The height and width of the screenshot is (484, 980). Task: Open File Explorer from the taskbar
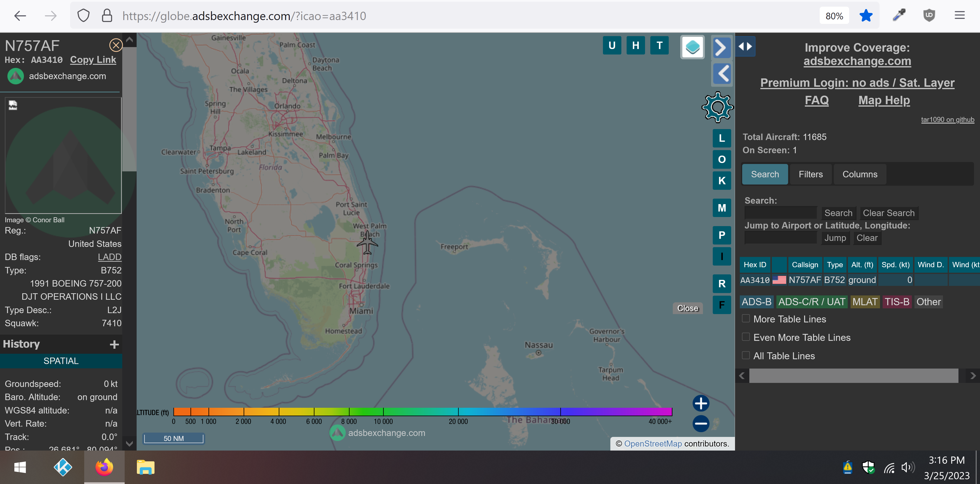pyautogui.click(x=145, y=467)
